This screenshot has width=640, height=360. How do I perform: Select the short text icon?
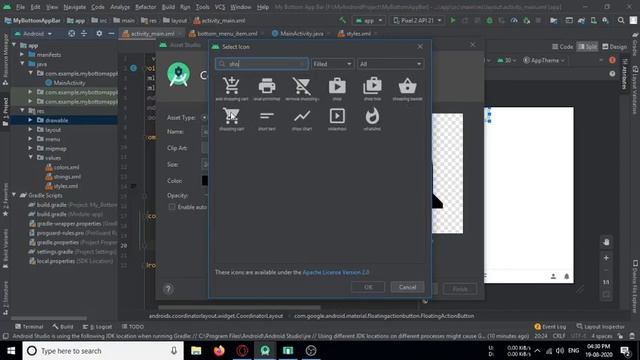pyautogui.click(x=267, y=116)
